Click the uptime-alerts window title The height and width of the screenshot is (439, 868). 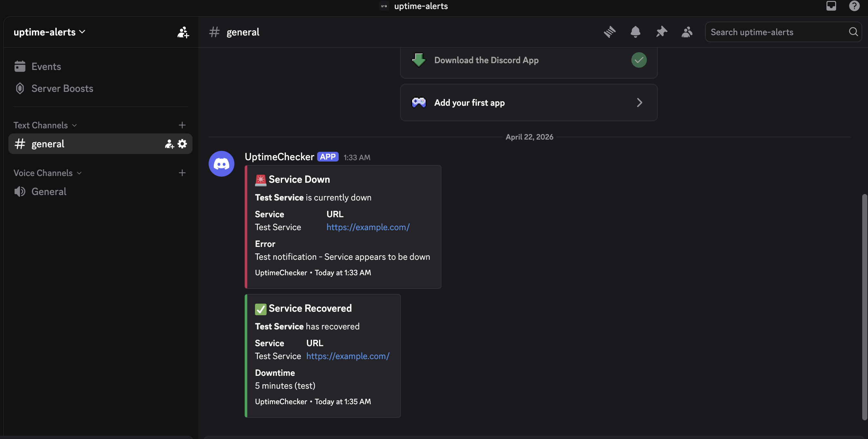click(421, 6)
